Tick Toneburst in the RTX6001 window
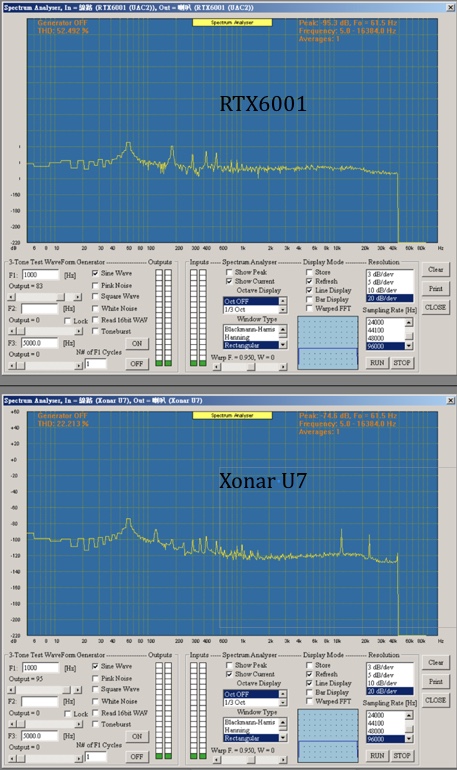This screenshot has width=457, height=770. click(x=95, y=331)
